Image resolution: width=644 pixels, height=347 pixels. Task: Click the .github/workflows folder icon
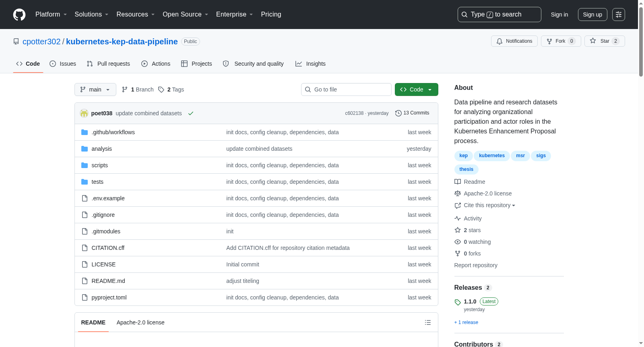85,132
